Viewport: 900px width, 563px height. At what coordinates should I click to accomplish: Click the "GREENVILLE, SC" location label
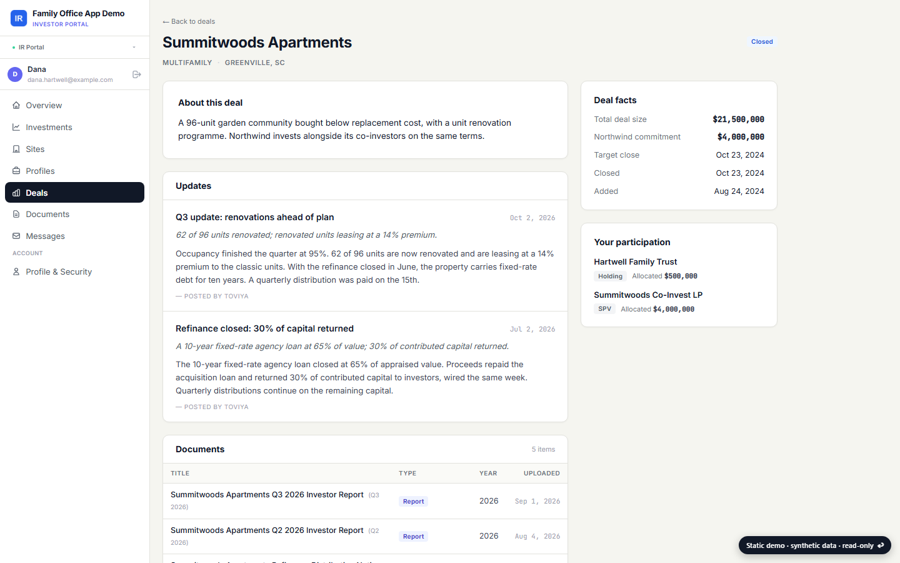coord(254,63)
